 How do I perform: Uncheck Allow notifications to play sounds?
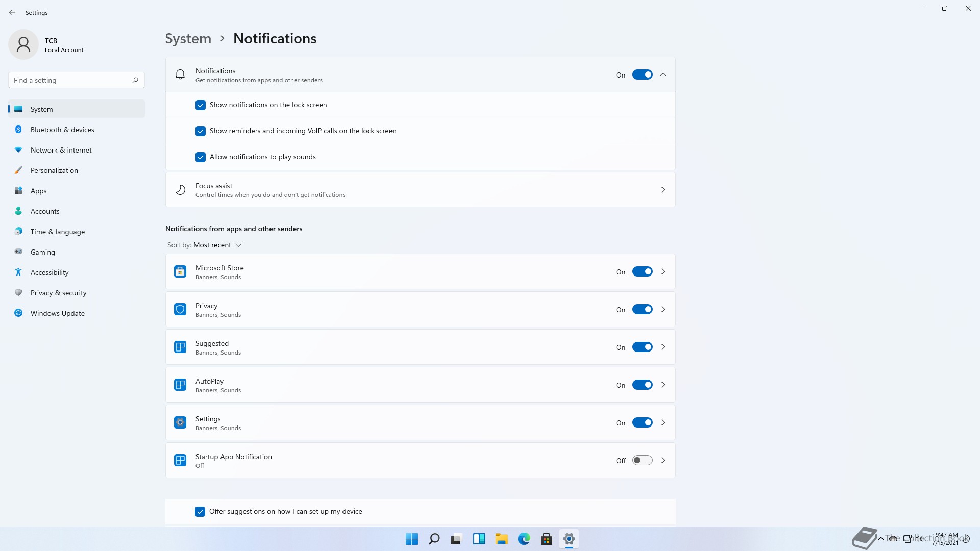[201, 157]
